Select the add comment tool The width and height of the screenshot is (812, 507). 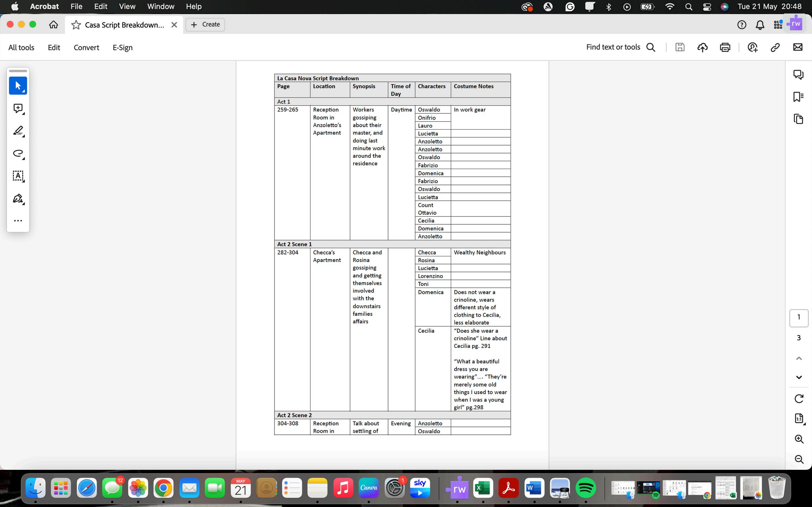18,108
